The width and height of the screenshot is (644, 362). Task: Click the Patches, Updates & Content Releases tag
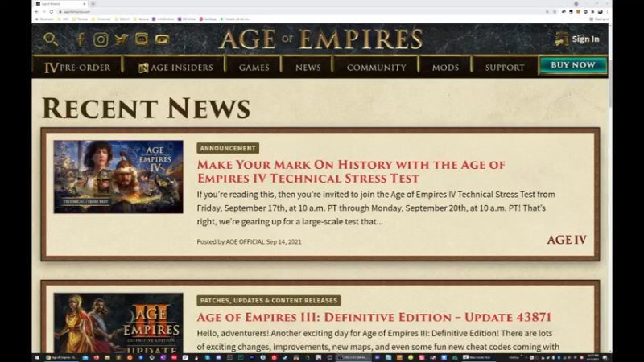269,300
